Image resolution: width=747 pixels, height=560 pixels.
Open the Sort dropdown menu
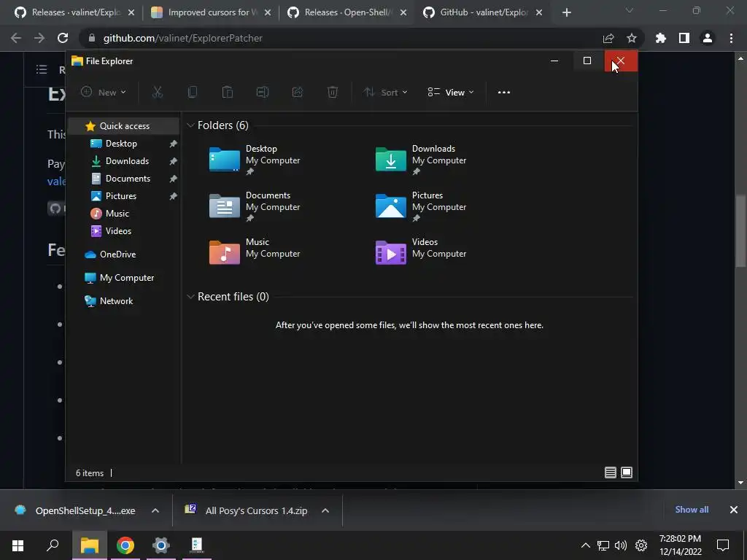click(x=385, y=92)
